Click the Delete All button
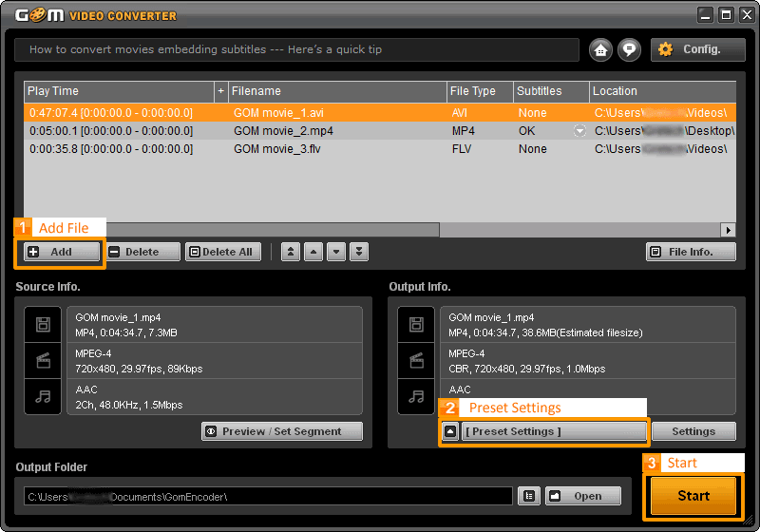 click(223, 252)
